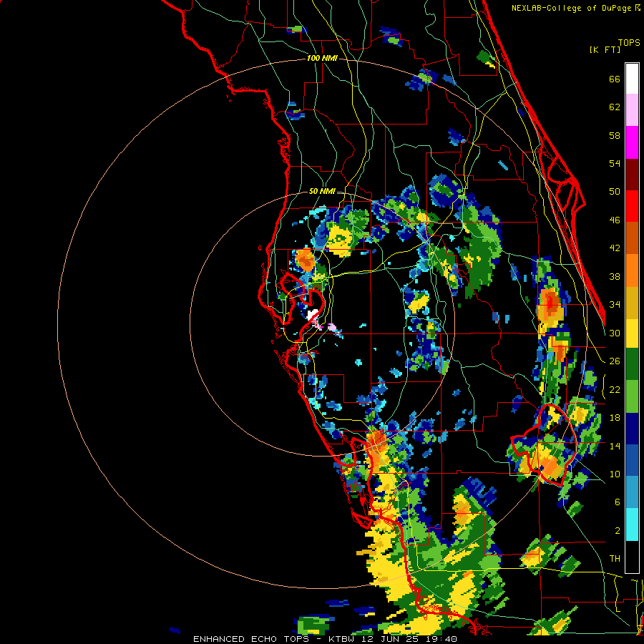Click the "ENHANCED ECHO TOPS" footer caption
This screenshot has width=644, height=644.
click(251, 639)
